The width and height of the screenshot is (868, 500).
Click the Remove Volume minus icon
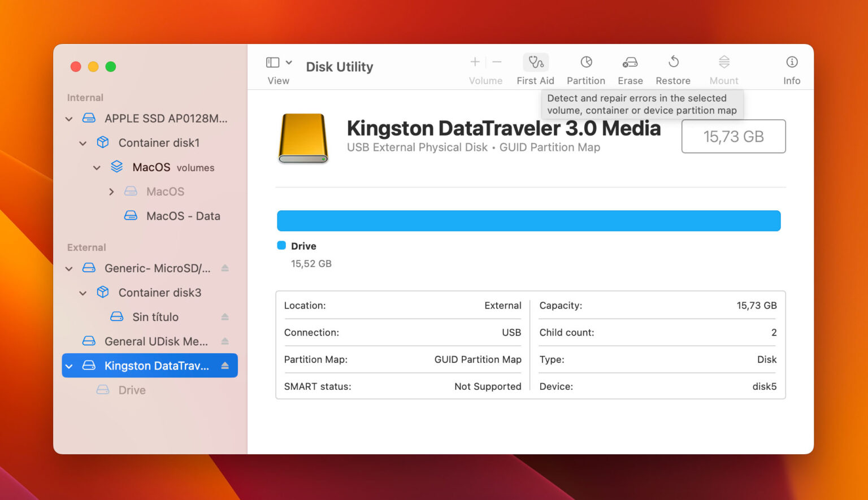(497, 62)
